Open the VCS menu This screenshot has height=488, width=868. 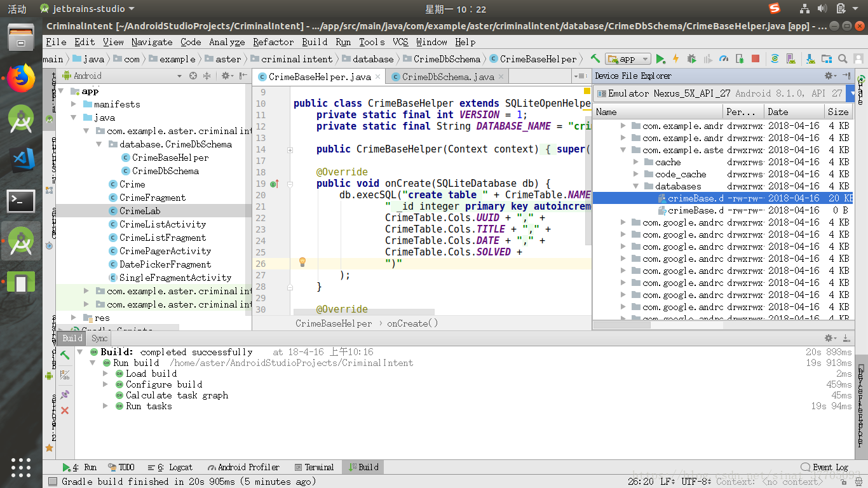pyautogui.click(x=400, y=42)
